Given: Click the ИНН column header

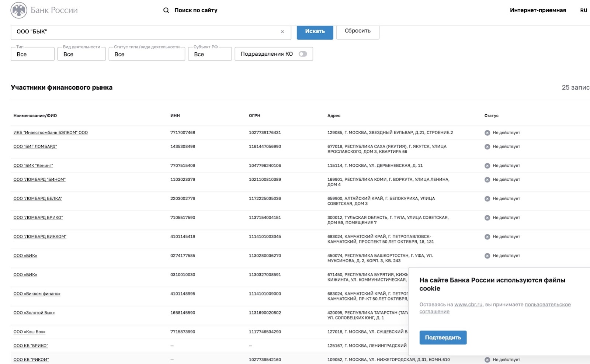Looking at the screenshot, I should pyautogui.click(x=175, y=116).
